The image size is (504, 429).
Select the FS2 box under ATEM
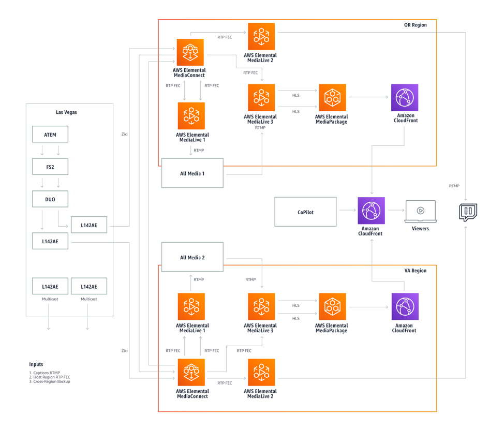tap(50, 166)
